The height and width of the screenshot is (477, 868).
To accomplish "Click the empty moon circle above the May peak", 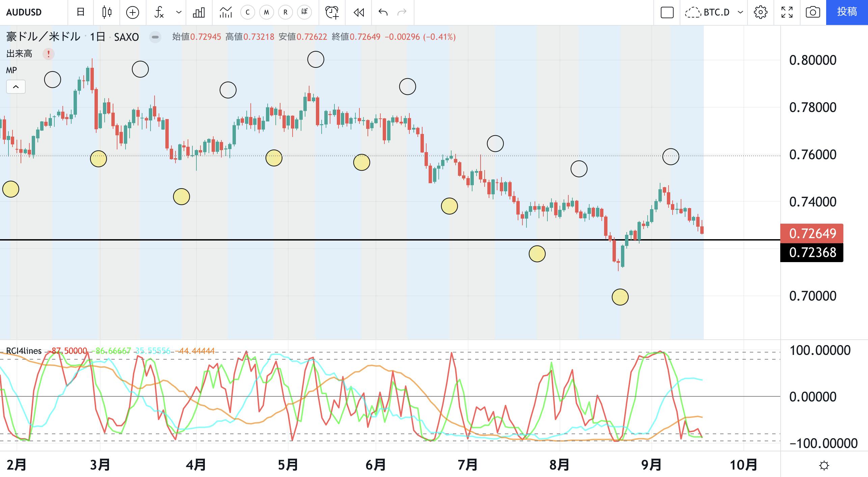I will pos(316,59).
